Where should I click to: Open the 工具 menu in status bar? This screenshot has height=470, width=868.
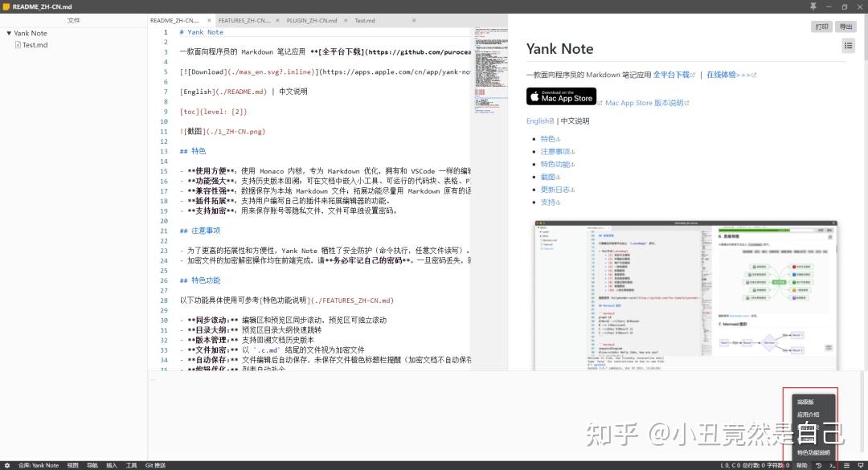click(x=131, y=464)
